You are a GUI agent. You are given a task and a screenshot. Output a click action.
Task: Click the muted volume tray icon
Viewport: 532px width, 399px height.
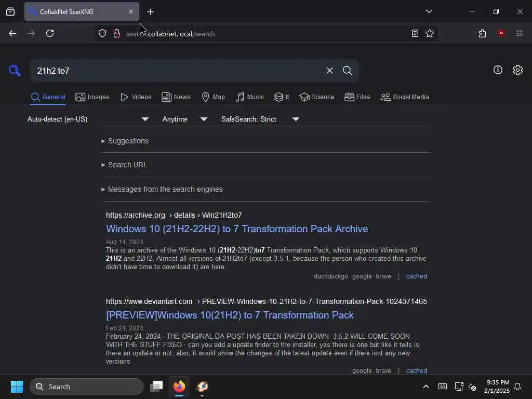tap(472, 387)
